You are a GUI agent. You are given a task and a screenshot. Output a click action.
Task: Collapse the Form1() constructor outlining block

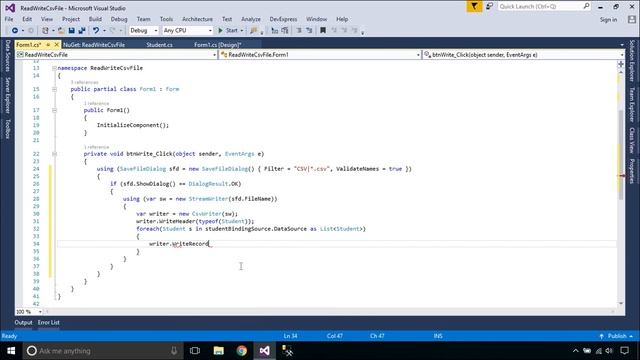(54, 110)
